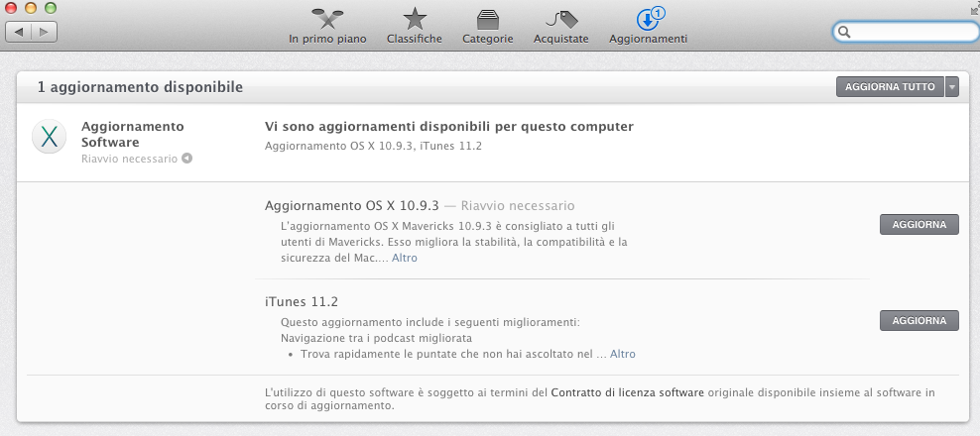Open the Acquistate section
This screenshot has height=436, width=980.
(561, 27)
